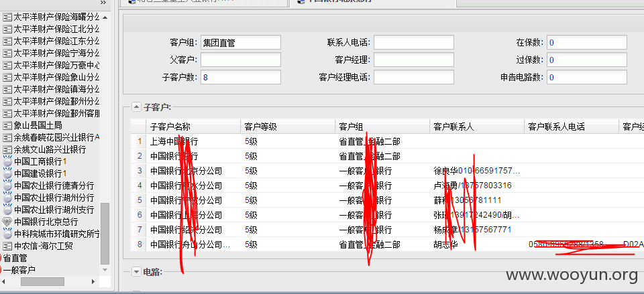This screenshot has height=294, width=644.
Task: Click the icon beside 太平洋财产保险象山分公
Action: 7,77
